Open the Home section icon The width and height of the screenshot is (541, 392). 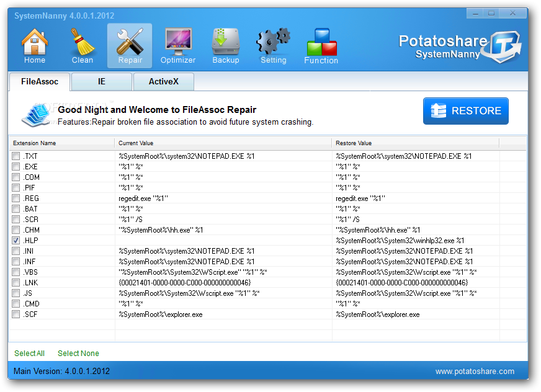click(x=35, y=46)
